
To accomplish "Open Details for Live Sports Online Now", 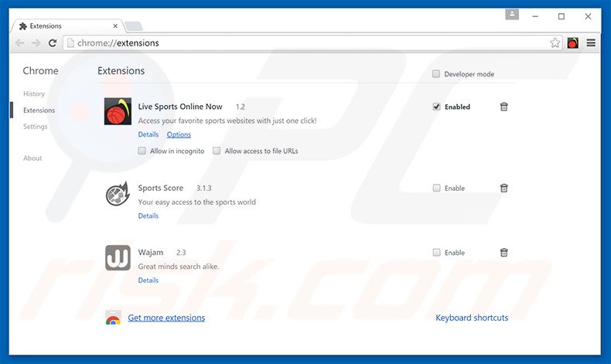I will [x=148, y=134].
